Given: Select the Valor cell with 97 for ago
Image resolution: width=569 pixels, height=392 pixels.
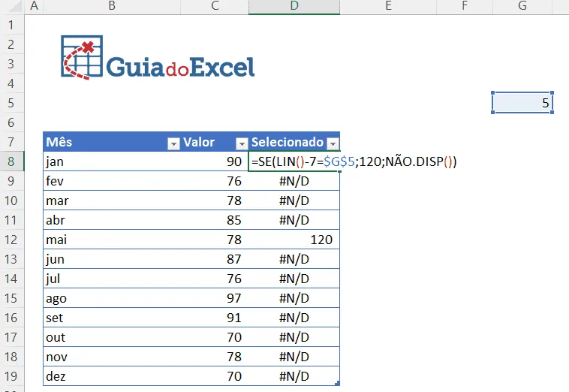Looking at the screenshot, I should click(x=215, y=298).
